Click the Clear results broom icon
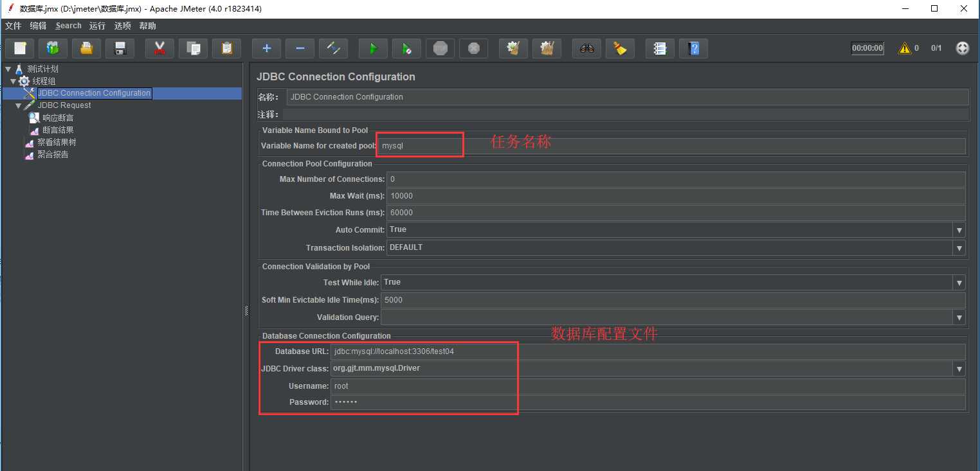980x471 pixels. 513,48
